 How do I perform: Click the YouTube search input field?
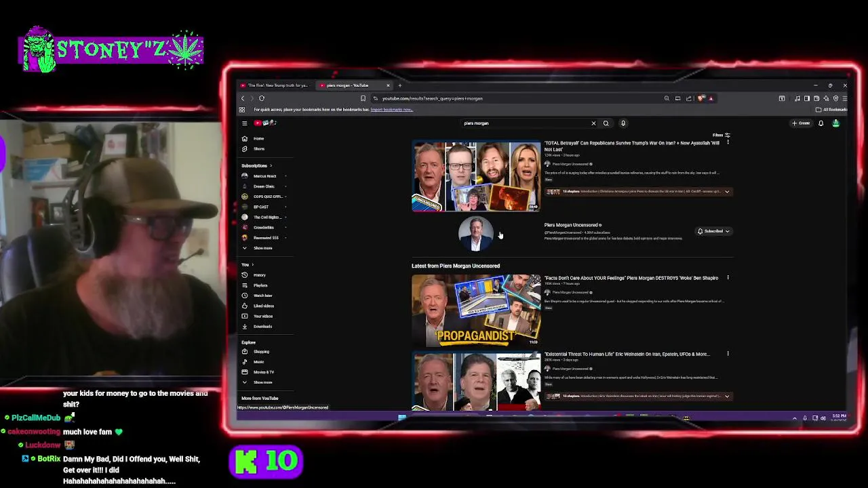[526, 123]
